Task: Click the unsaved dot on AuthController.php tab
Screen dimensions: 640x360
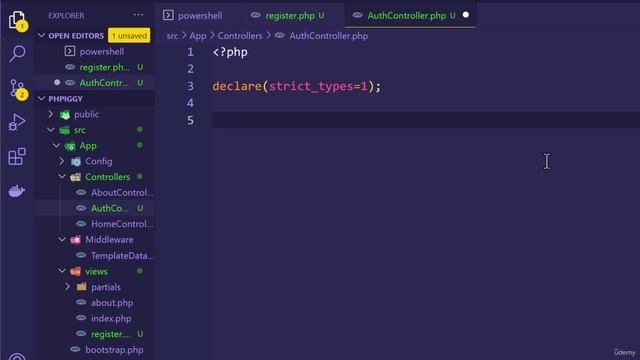Action: pyautogui.click(x=466, y=15)
